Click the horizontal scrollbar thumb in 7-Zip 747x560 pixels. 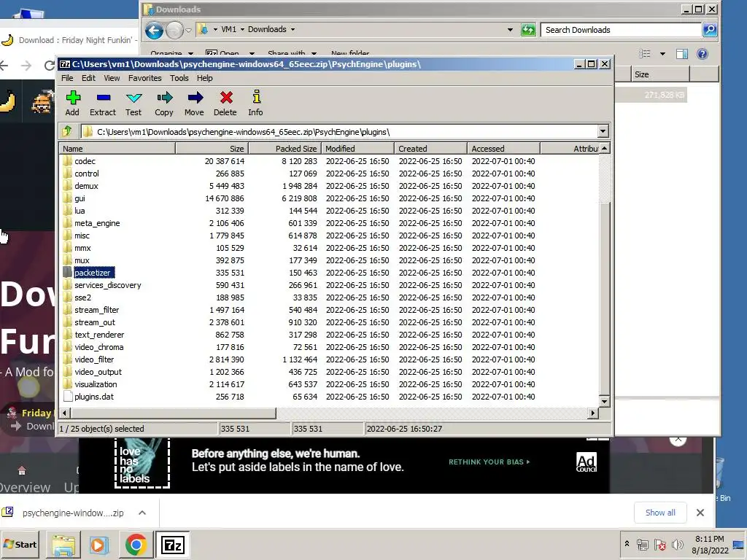[x=173, y=413]
